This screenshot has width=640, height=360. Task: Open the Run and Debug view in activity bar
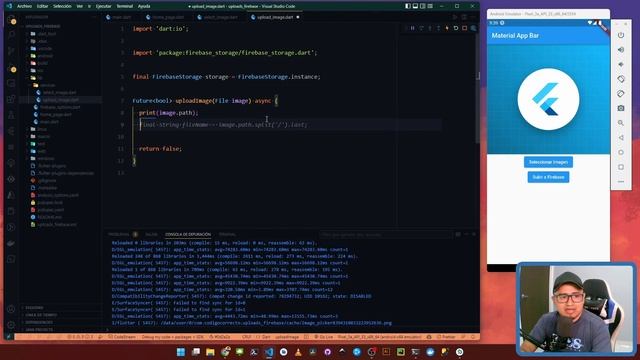coord(11,68)
